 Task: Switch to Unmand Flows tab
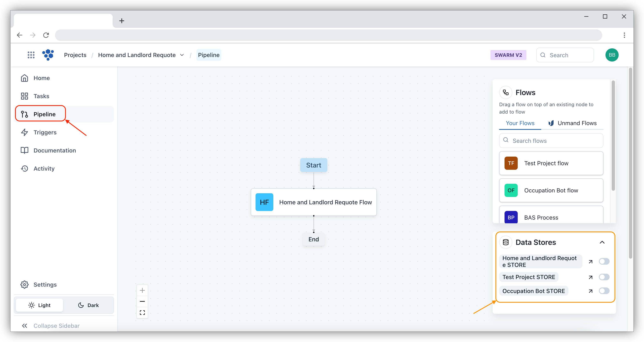(577, 123)
